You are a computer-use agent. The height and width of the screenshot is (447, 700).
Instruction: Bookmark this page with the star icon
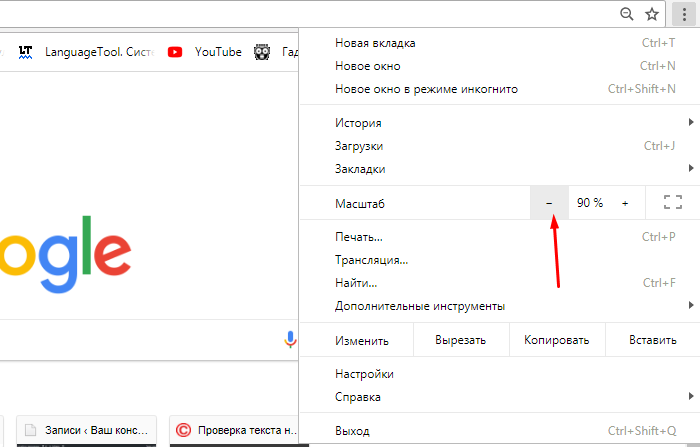click(x=652, y=14)
